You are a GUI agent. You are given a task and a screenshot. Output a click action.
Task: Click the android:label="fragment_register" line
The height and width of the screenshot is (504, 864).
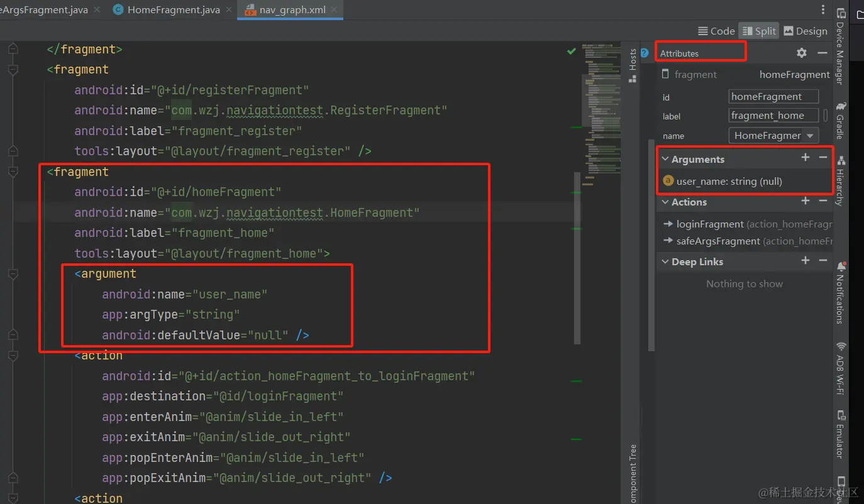[189, 131]
